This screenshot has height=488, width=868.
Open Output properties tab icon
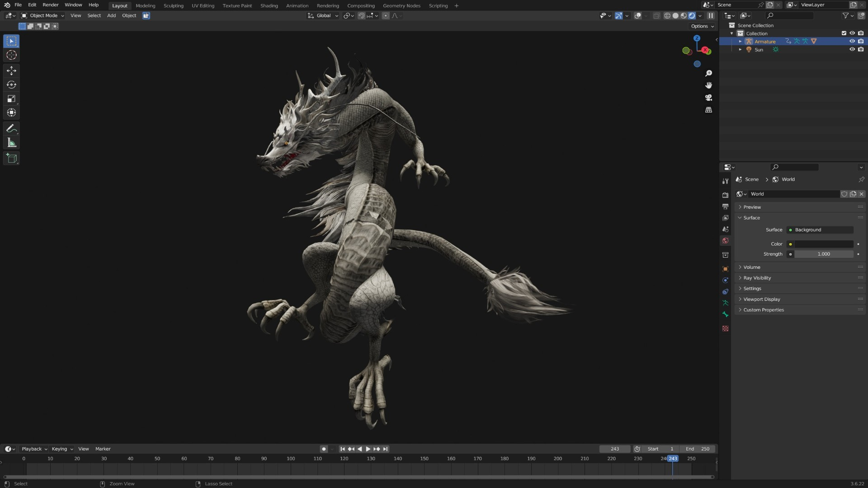point(725,206)
